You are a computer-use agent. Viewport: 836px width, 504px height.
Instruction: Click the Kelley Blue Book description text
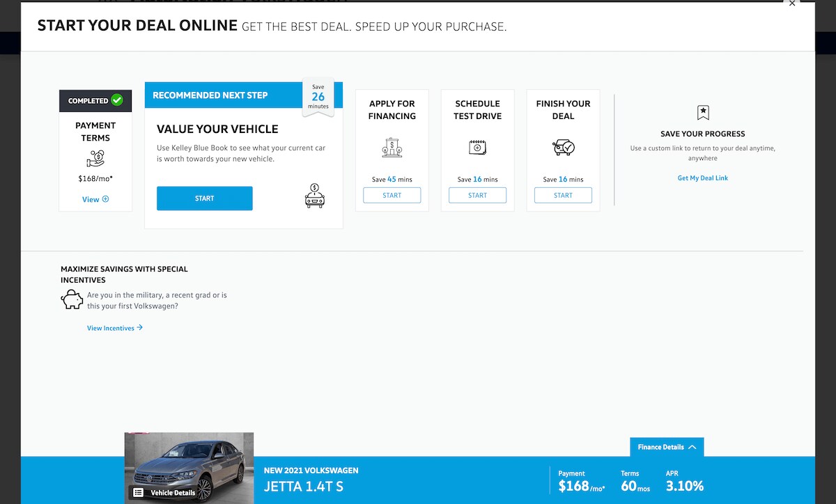241,153
